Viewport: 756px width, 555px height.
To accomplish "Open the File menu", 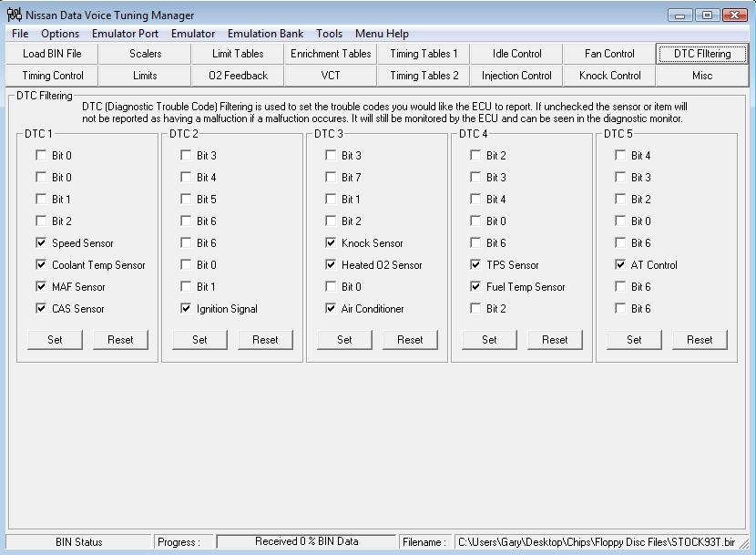I will (20, 34).
